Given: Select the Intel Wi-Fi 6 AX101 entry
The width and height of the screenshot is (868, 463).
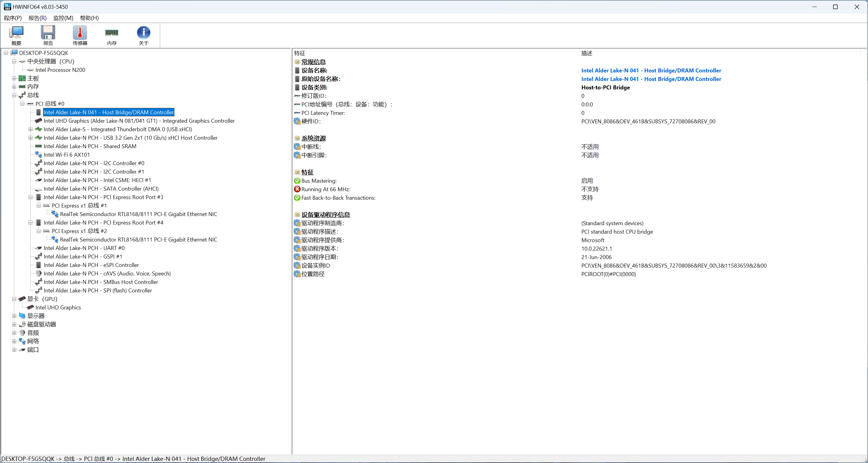Looking at the screenshot, I should click(67, 155).
